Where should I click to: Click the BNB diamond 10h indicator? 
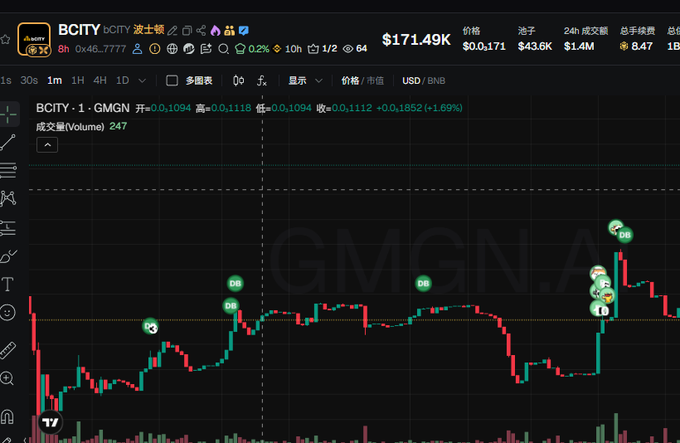point(287,49)
